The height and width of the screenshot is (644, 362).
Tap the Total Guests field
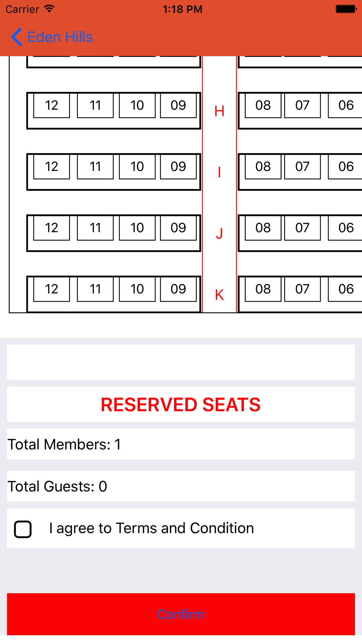click(181, 486)
